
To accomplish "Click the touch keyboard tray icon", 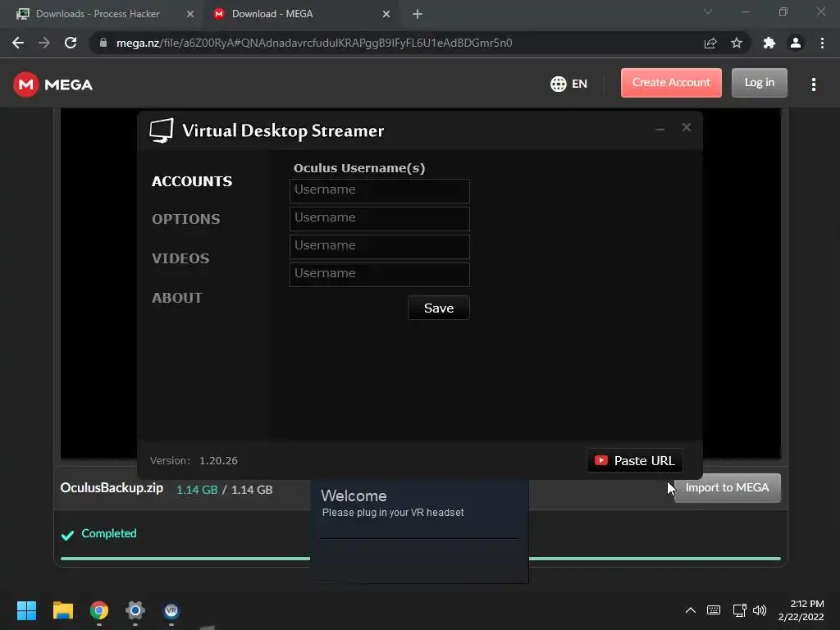I will (714, 610).
